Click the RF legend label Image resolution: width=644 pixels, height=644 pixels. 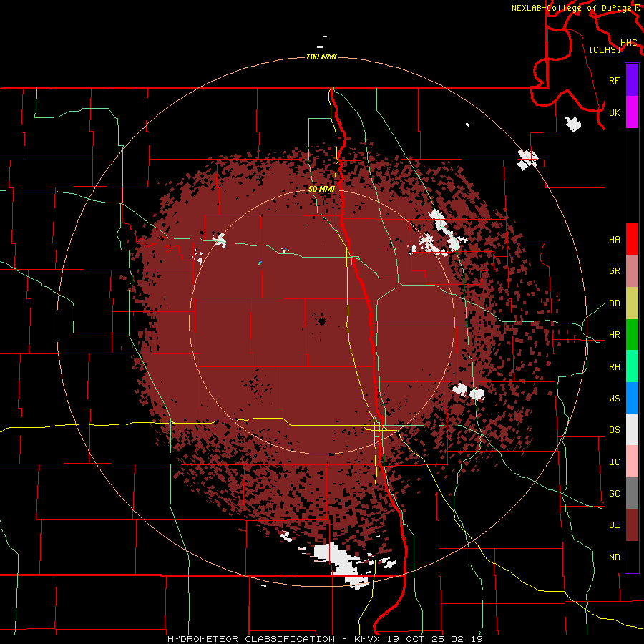(x=614, y=80)
